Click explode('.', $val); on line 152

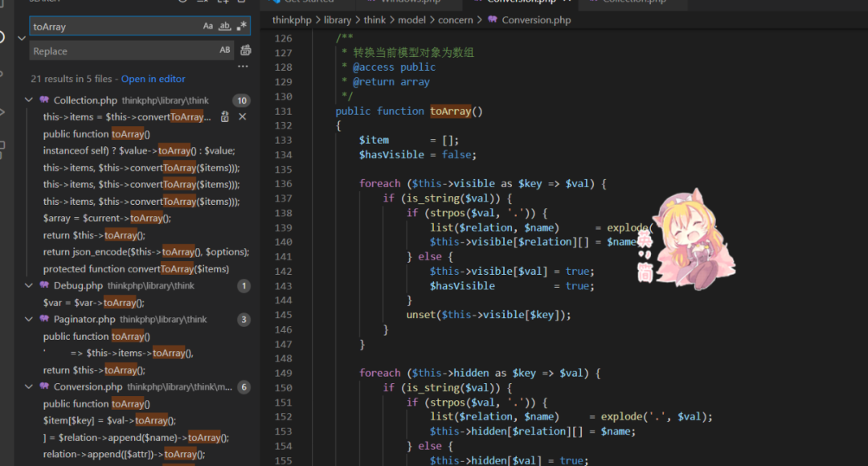point(657,417)
